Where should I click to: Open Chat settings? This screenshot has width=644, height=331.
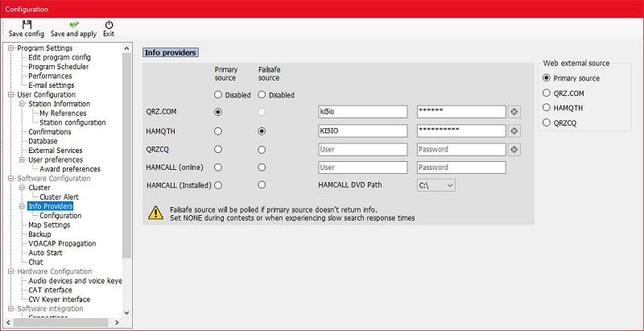click(x=35, y=262)
